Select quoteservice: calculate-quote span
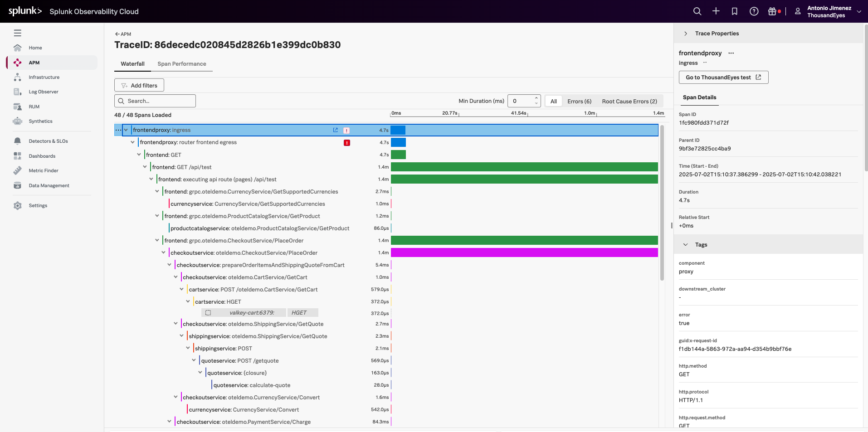The height and width of the screenshot is (432, 868). pyautogui.click(x=252, y=385)
